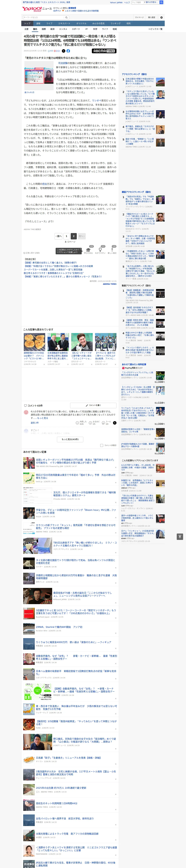Go to page 1 of the article
The width and height of the screenshot is (186, 868).
[66, 236]
